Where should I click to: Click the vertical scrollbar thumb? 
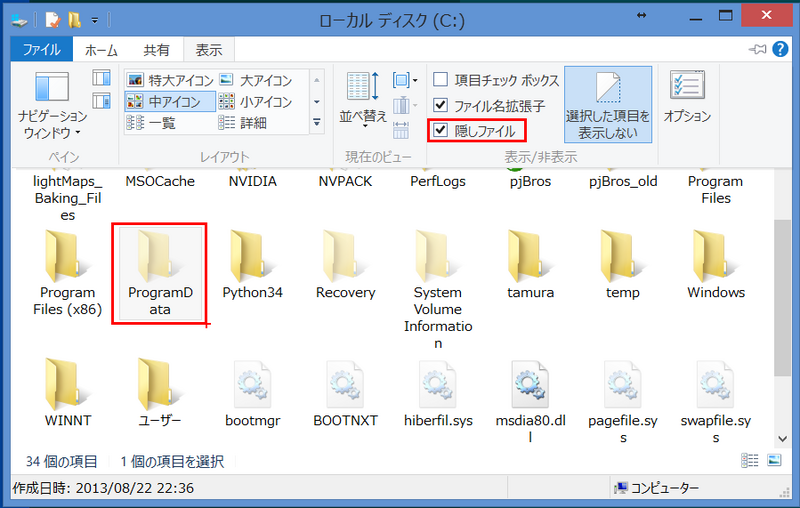782,298
